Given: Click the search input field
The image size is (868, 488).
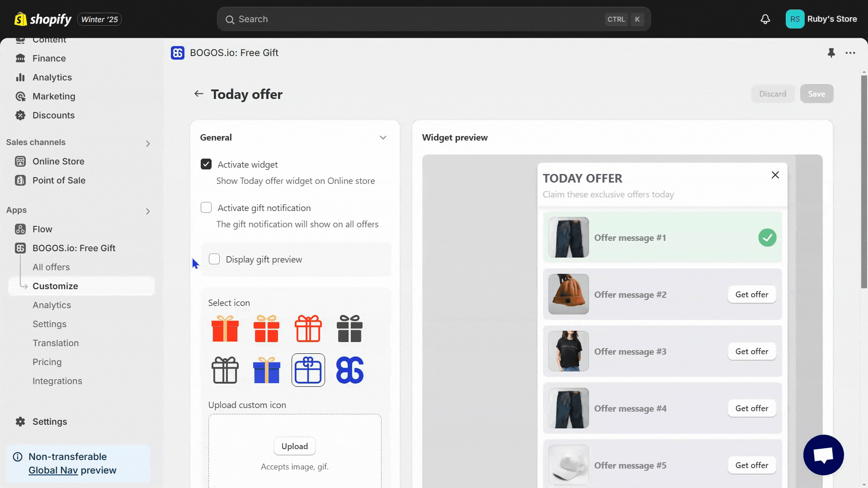Looking at the screenshot, I should pyautogui.click(x=434, y=19).
